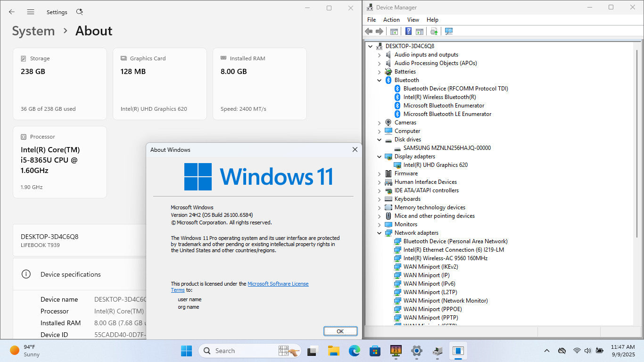Toggle the action pane toolbar icon
This screenshot has width=644, height=362.
(419, 31)
